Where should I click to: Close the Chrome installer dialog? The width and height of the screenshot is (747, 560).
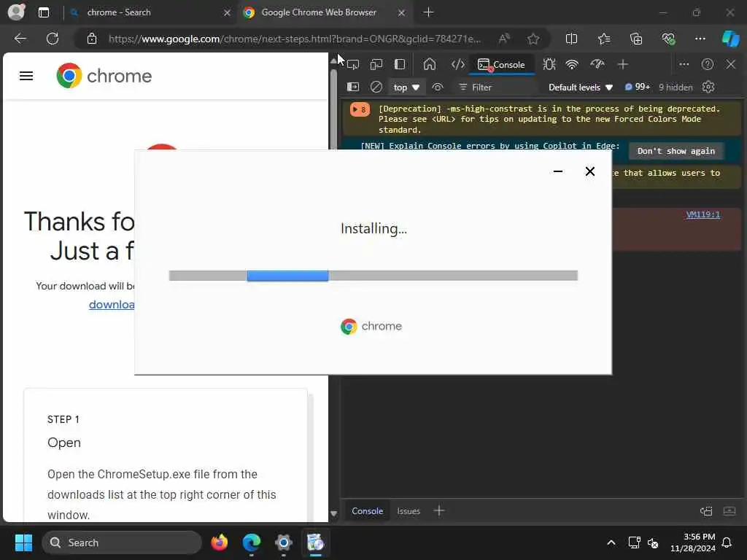click(589, 171)
